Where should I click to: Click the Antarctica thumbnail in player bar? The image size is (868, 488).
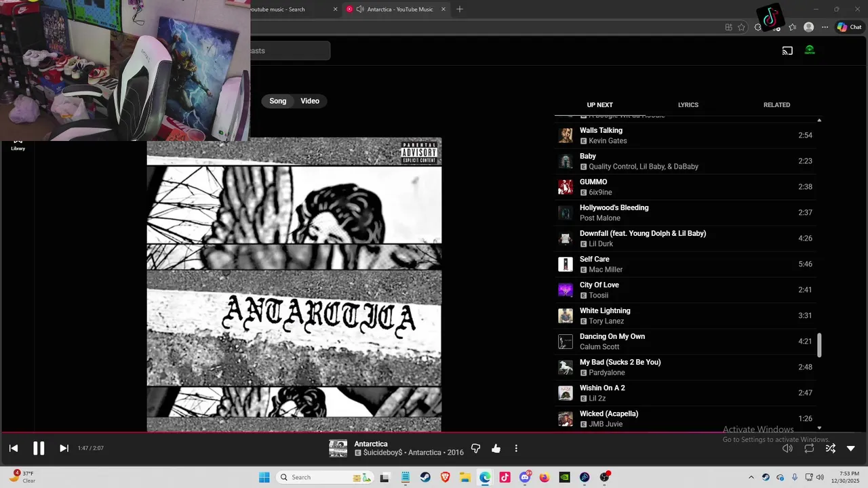338,448
